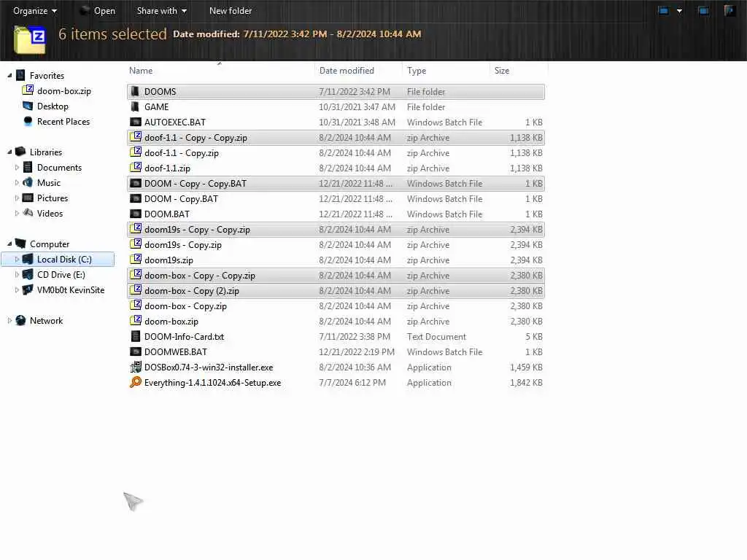This screenshot has height=560, width=747.
Task: Change the view using the view icon
Action: point(663,10)
